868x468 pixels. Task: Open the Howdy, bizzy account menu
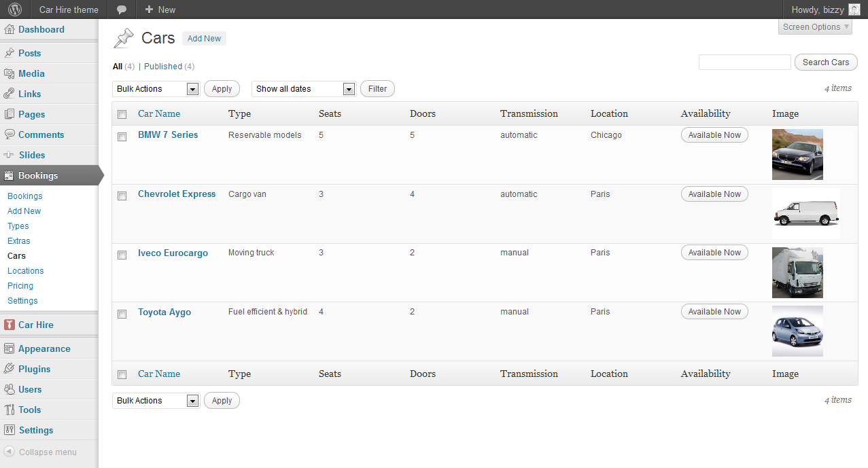pos(826,10)
